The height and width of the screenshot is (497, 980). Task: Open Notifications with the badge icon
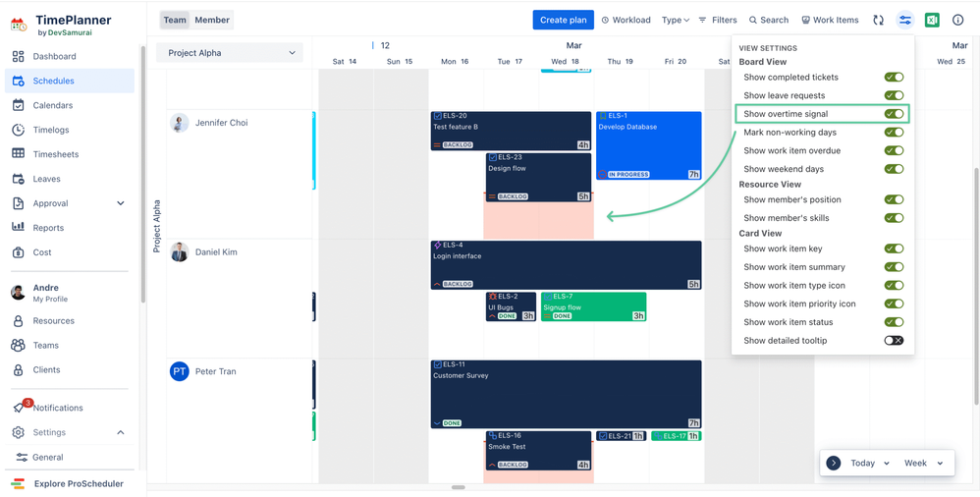[21, 407]
